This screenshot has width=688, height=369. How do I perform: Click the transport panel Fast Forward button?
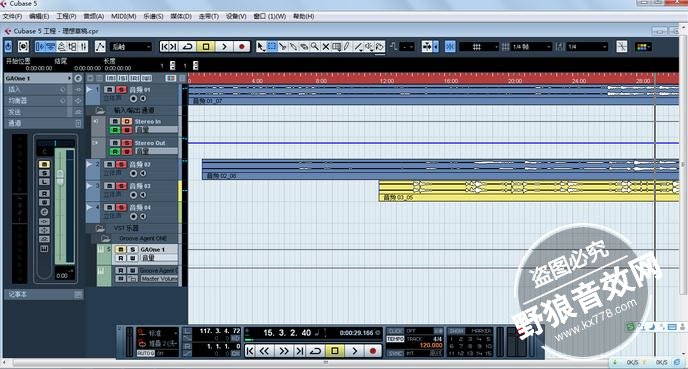pos(283,351)
